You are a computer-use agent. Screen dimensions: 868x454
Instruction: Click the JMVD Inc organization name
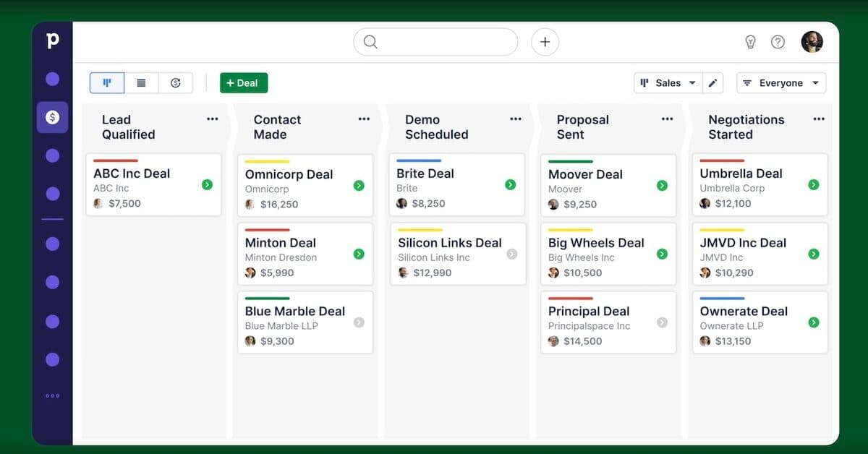coord(721,257)
